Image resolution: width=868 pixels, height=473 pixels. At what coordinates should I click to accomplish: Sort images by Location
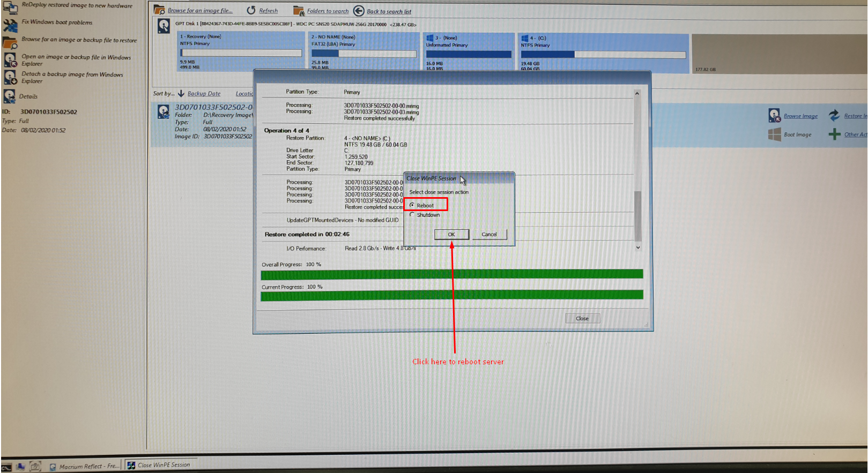tap(244, 94)
